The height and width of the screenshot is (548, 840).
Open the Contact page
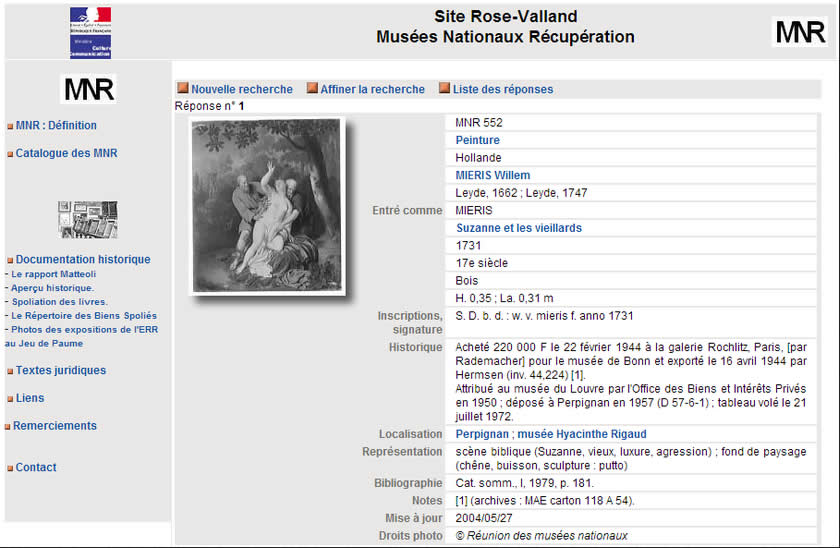pos(36,467)
